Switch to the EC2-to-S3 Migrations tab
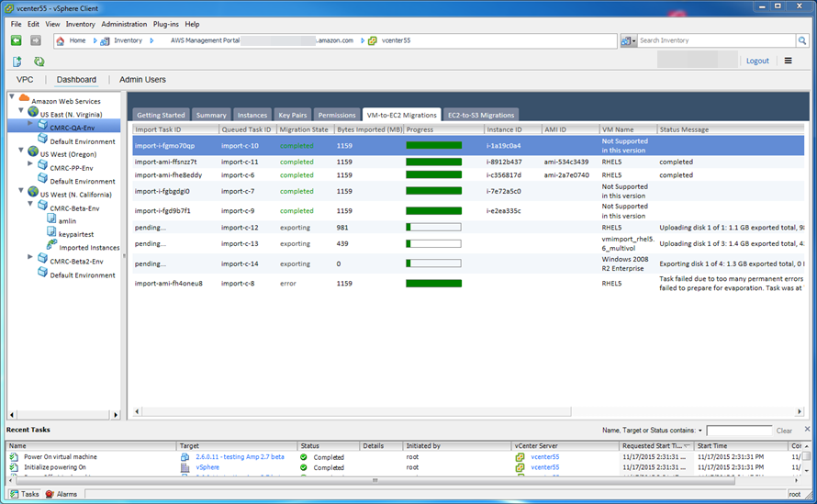The width and height of the screenshot is (817, 504). 481,116
